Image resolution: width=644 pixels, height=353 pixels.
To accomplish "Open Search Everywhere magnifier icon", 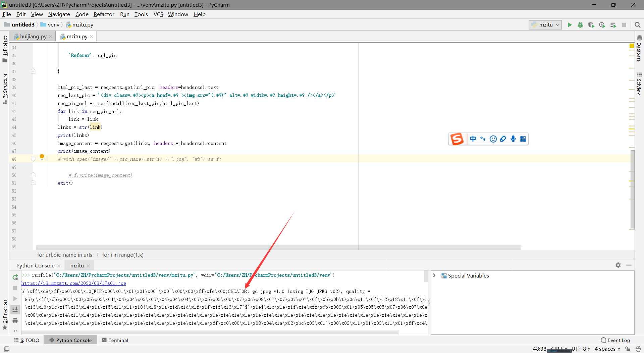I will pyautogui.click(x=638, y=25).
